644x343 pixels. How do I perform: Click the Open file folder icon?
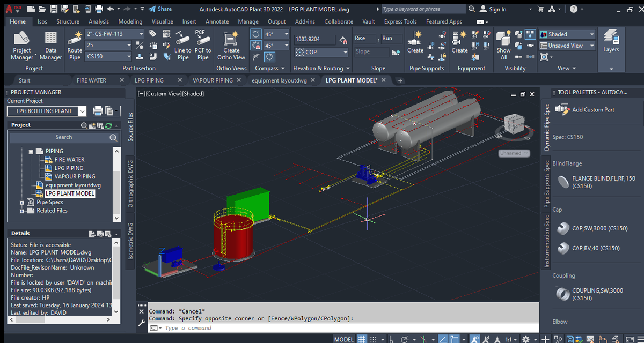point(42,9)
